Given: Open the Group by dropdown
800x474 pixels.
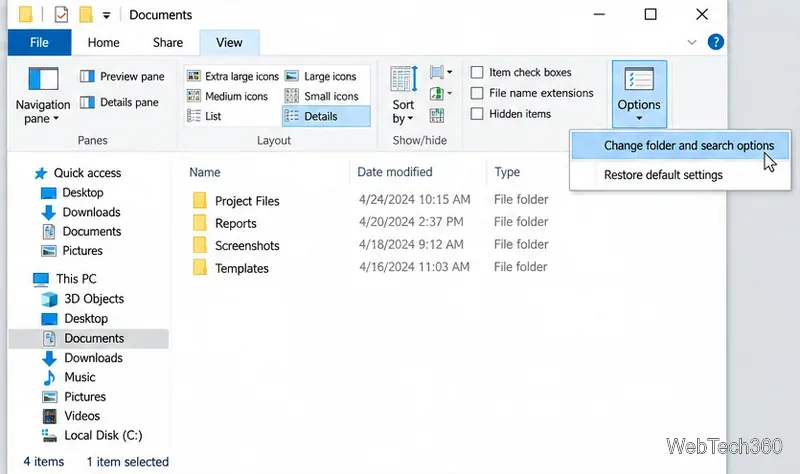Looking at the screenshot, I should click(441, 72).
